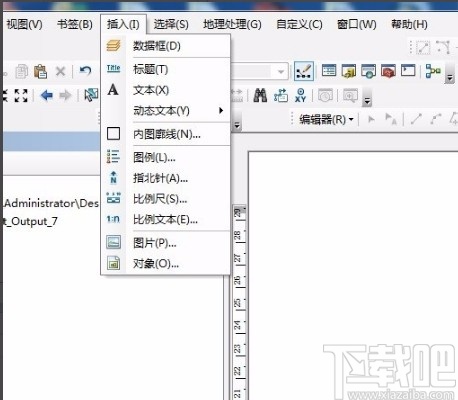Viewport: 458px width, 400px height.
Task: Open the 书签(B) menu
Action: [75, 24]
